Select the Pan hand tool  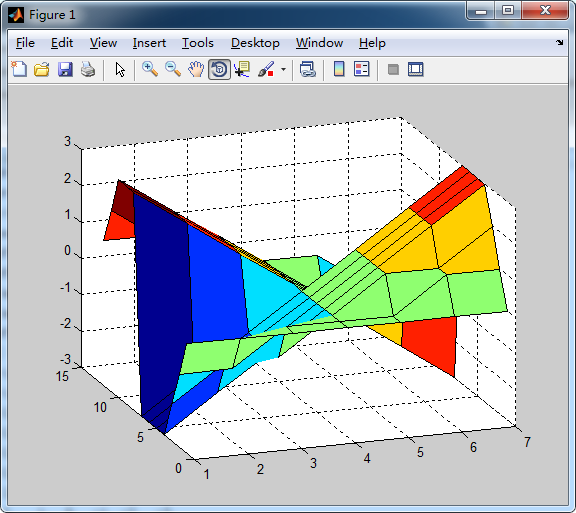coord(196,69)
